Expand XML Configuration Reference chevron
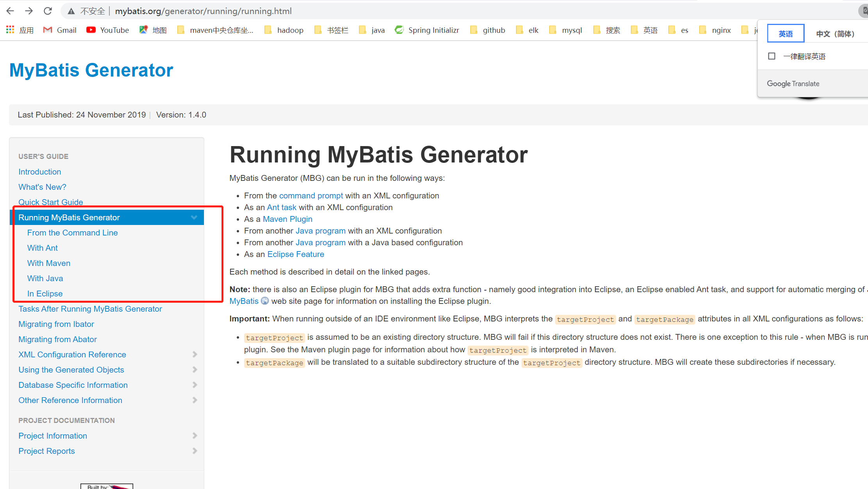 tap(195, 354)
